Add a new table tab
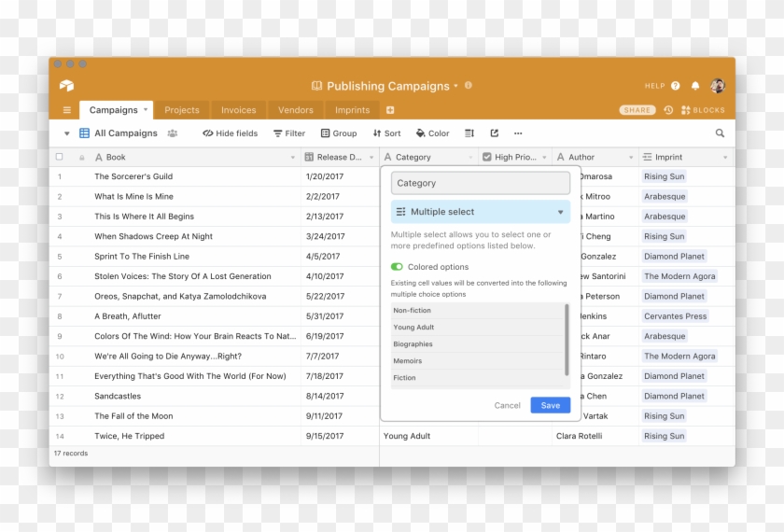The width and height of the screenshot is (784, 532). (390, 110)
